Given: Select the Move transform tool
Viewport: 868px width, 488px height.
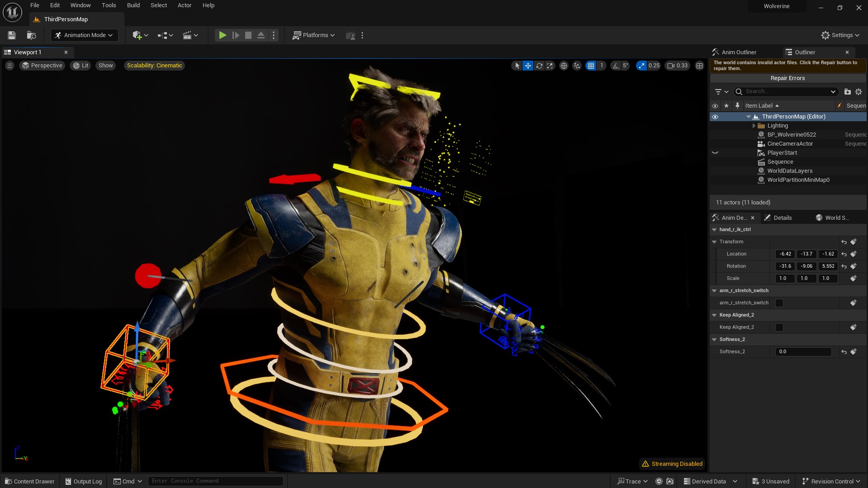Looking at the screenshot, I should pyautogui.click(x=528, y=66).
